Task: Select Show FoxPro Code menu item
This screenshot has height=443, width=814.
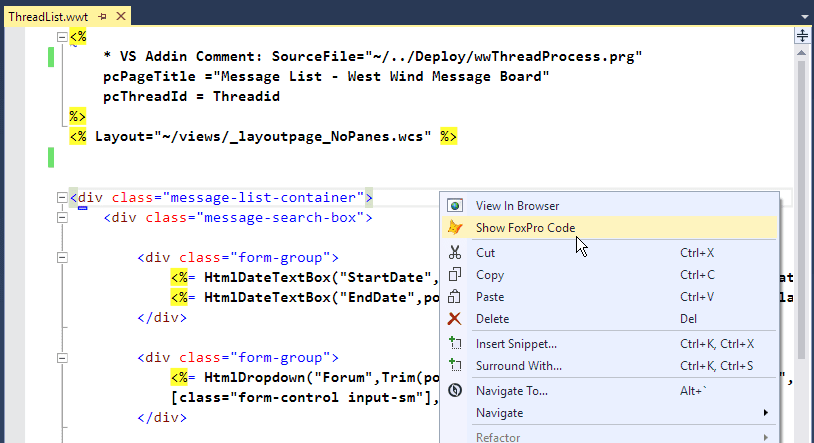Action: (525, 228)
